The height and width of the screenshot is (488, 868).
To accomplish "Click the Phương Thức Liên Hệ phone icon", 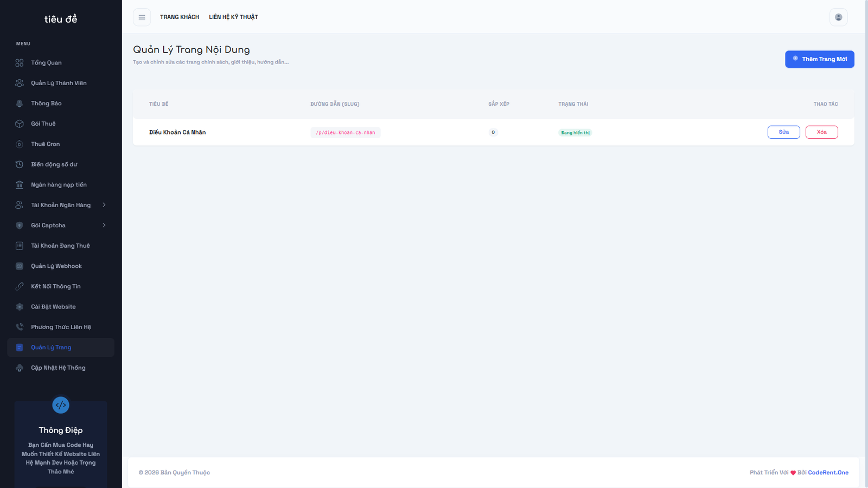I will click(x=20, y=327).
